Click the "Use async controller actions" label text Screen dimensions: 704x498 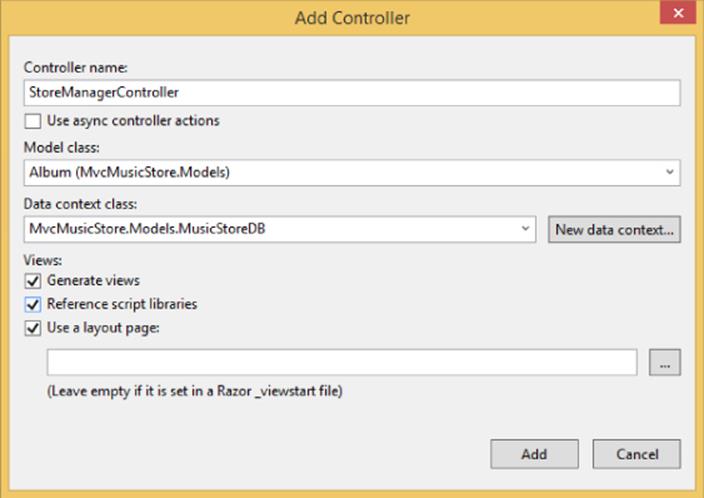coord(133,121)
